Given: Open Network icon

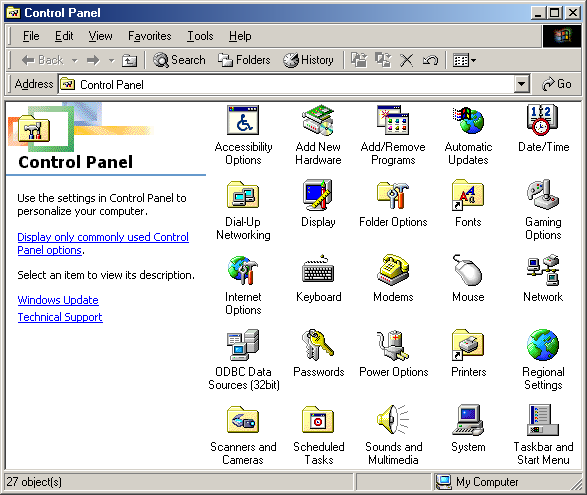Looking at the screenshot, I should pos(543,270).
